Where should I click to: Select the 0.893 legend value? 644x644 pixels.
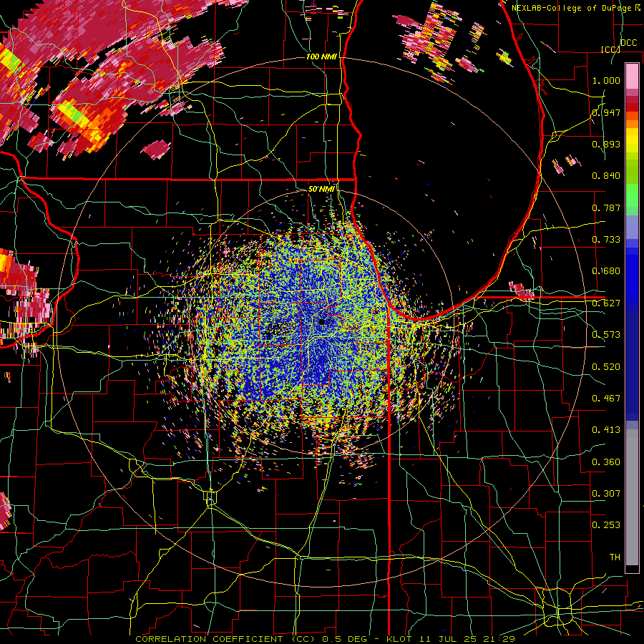coord(606,144)
